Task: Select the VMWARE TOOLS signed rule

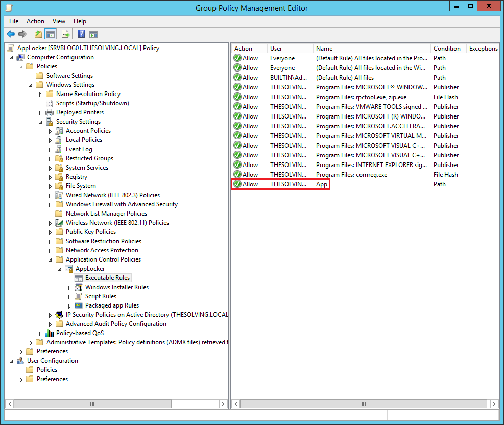Action: pyautogui.click(x=365, y=106)
